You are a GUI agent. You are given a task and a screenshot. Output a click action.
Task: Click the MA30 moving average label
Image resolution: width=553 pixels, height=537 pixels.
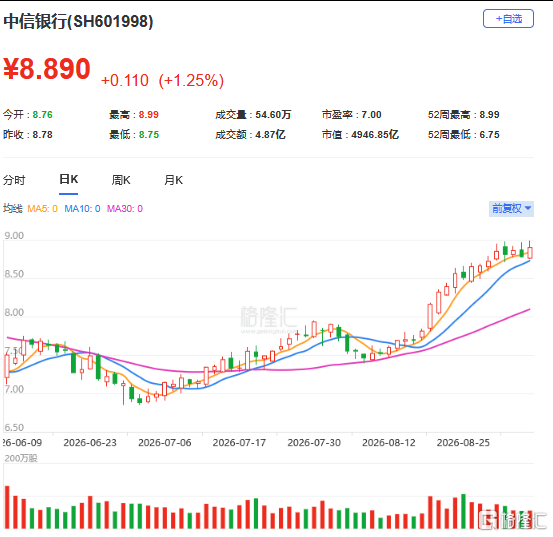[125, 209]
